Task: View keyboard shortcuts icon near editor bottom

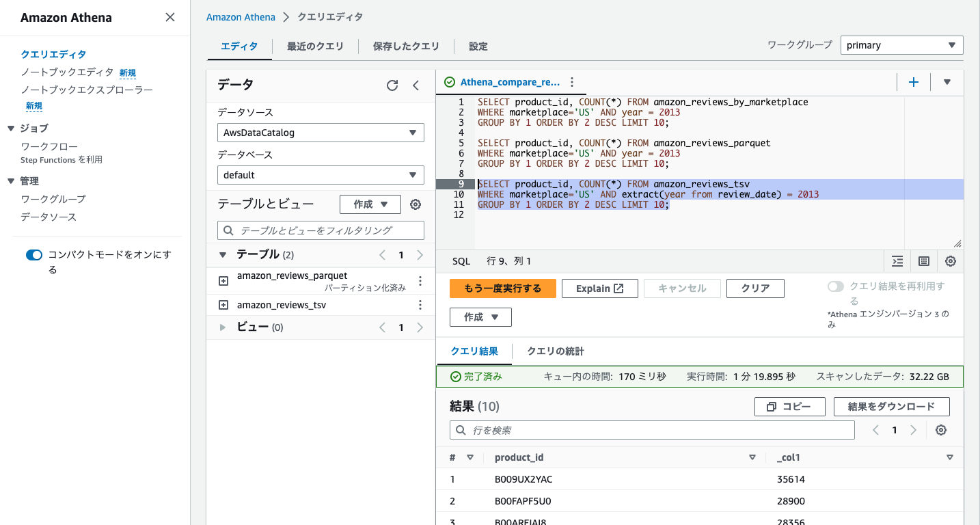Action: 923,261
